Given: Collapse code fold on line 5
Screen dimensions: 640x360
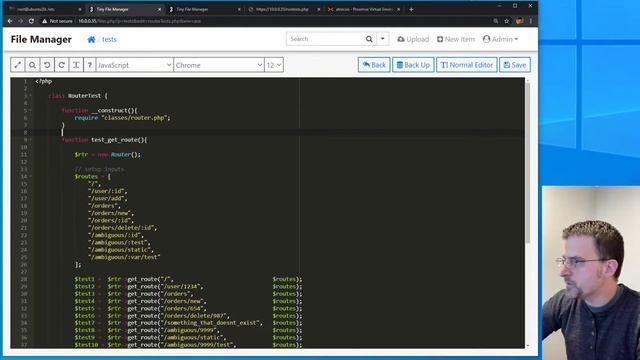Looking at the screenshot, I should [30, 111].
